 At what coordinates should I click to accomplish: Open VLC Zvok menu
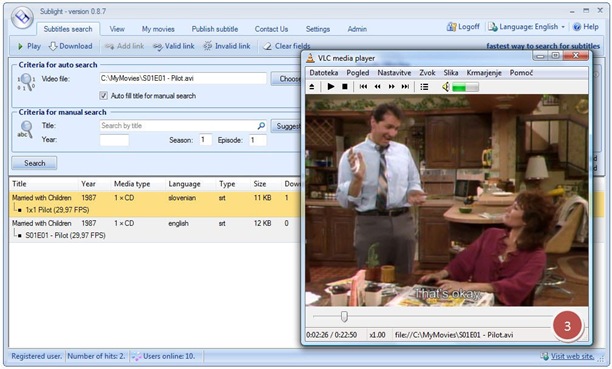[x=427, y=73]
